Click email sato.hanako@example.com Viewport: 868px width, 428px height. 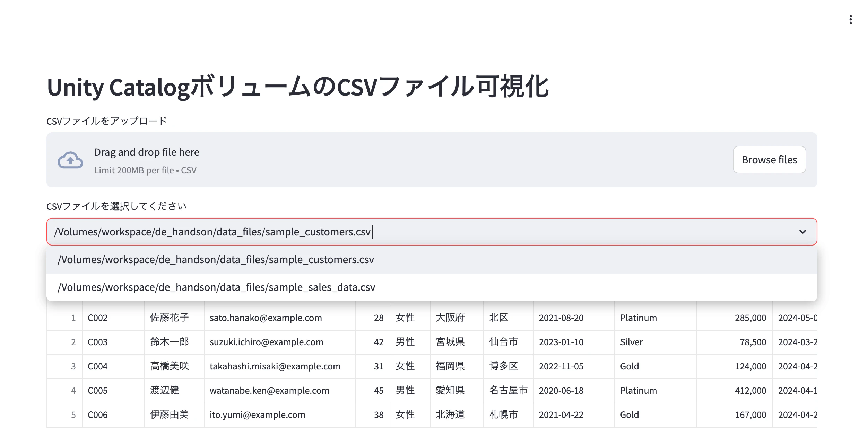280,318
